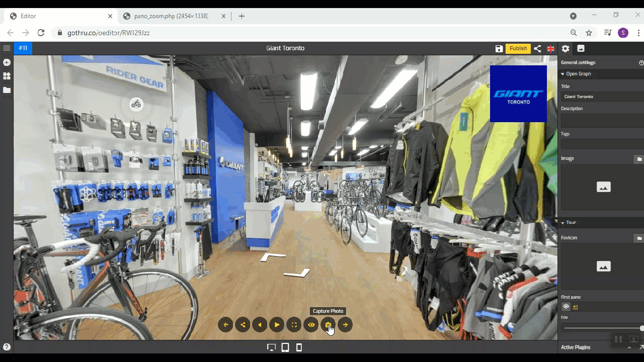644x362 pixels.
Task: Switch to the image panel tab
Action: (x=581, y=49)
